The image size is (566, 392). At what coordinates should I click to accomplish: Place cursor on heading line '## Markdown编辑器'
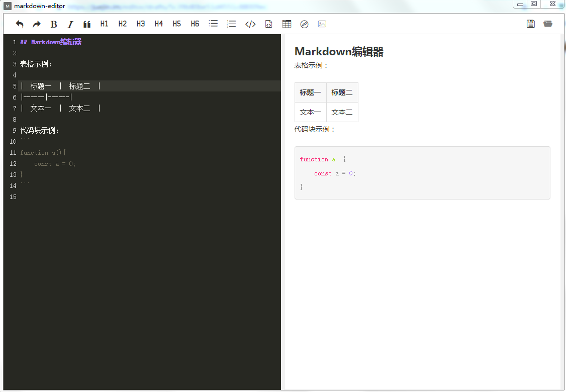pos(51,42)
